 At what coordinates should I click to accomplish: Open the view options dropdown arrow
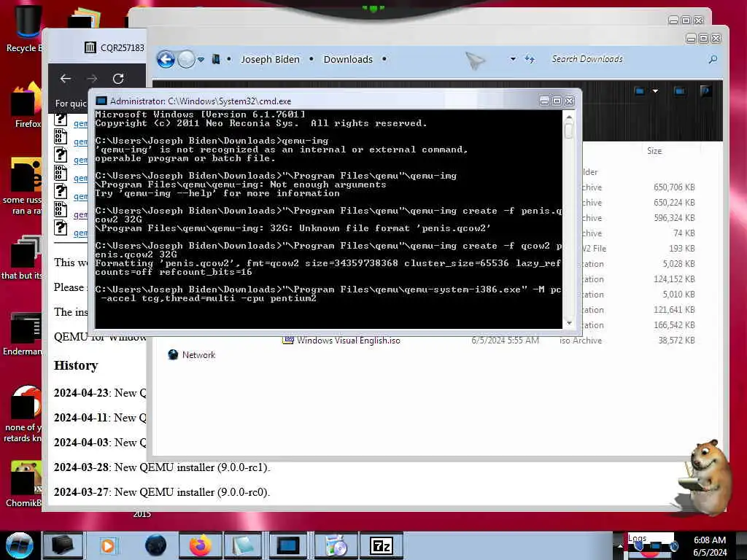point(656,91)
